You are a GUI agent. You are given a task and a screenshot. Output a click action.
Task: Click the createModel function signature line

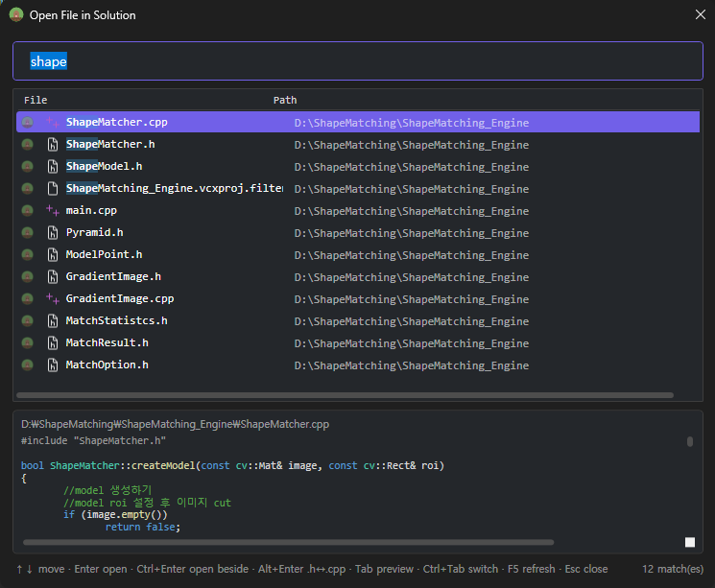click(x=232, y=465)
